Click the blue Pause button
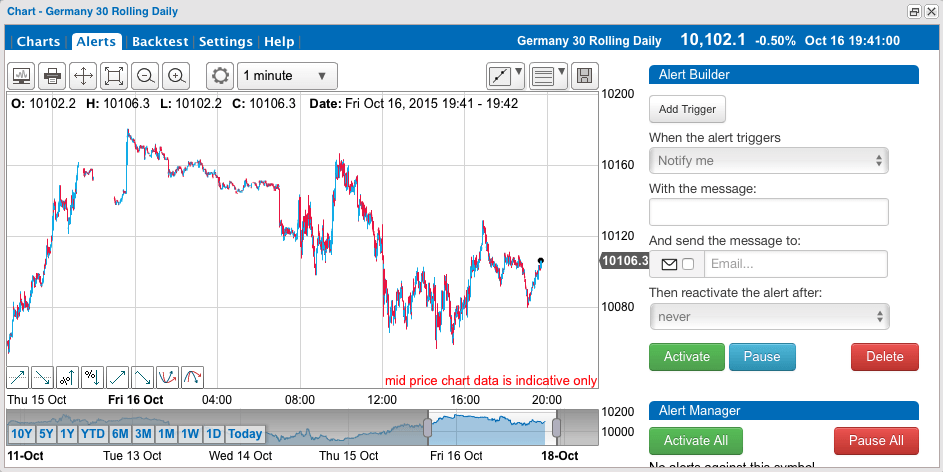Screen dimensions: 943x472 [762, 357]
